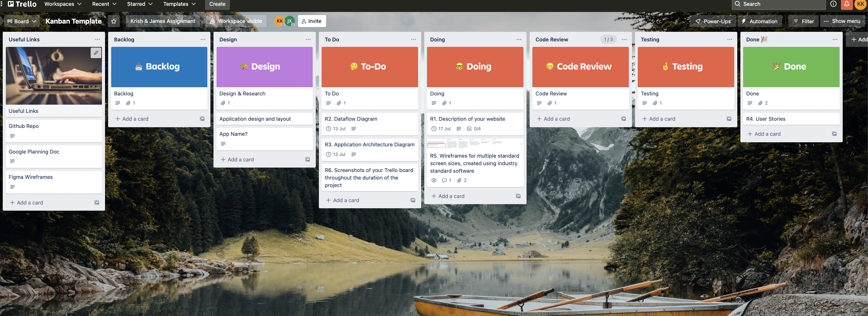Create from template icon in Backlog list
Image resolution: width=868 pixels, height=316 pixels.
[x=202, y=119]
